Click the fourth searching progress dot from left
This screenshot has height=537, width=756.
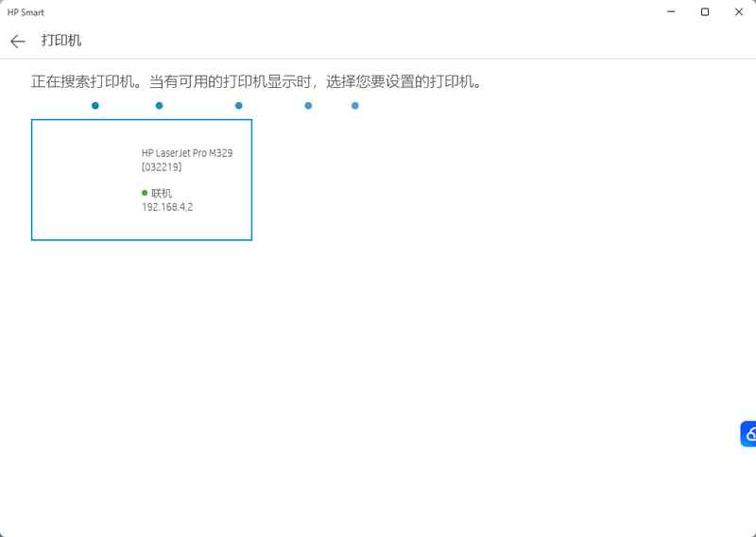[x=308, y=106]
